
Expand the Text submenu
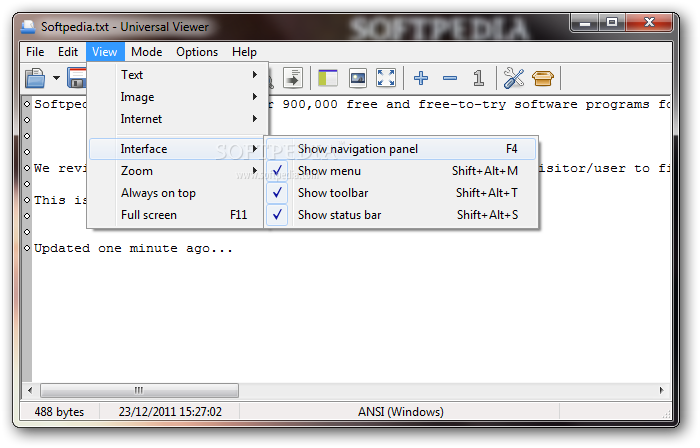point(177,75)
